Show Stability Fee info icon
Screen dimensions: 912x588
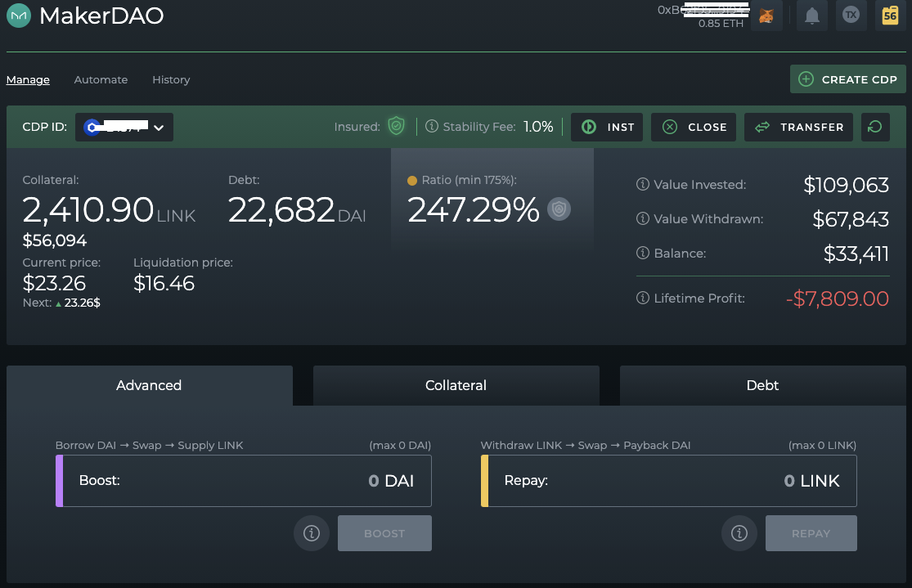(x=432, y=126)
